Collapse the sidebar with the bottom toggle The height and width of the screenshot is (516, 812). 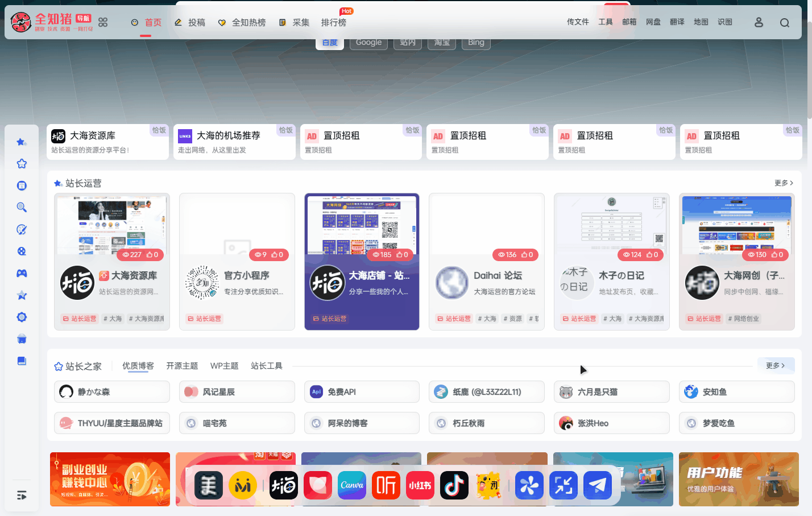pos(22,496)
